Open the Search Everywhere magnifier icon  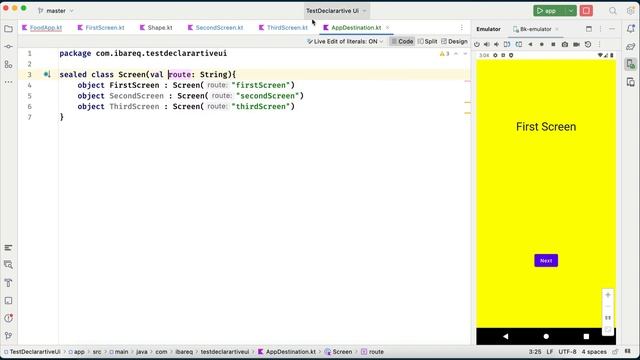pos(613,11)
